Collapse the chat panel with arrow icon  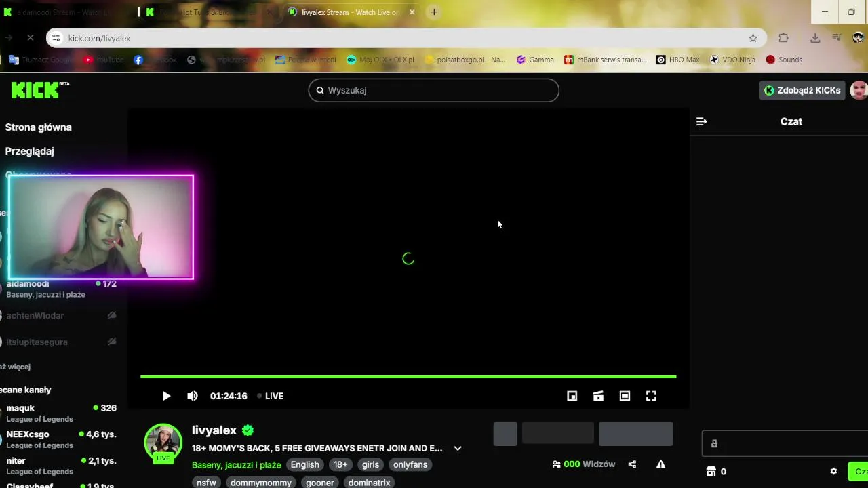(x=702, y=121)
